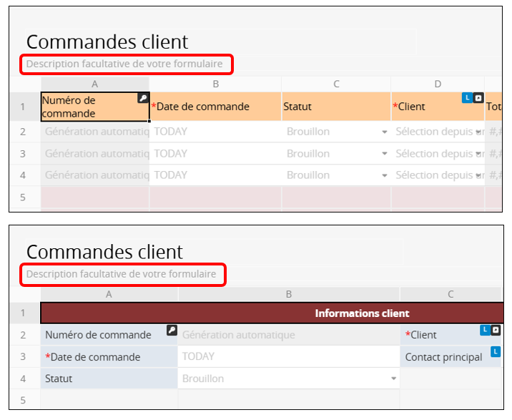This screenshot has height=420, width=512.
Task: Open the Sélection depuis dropdown in upper row 3
Action: tap(478, 154)
